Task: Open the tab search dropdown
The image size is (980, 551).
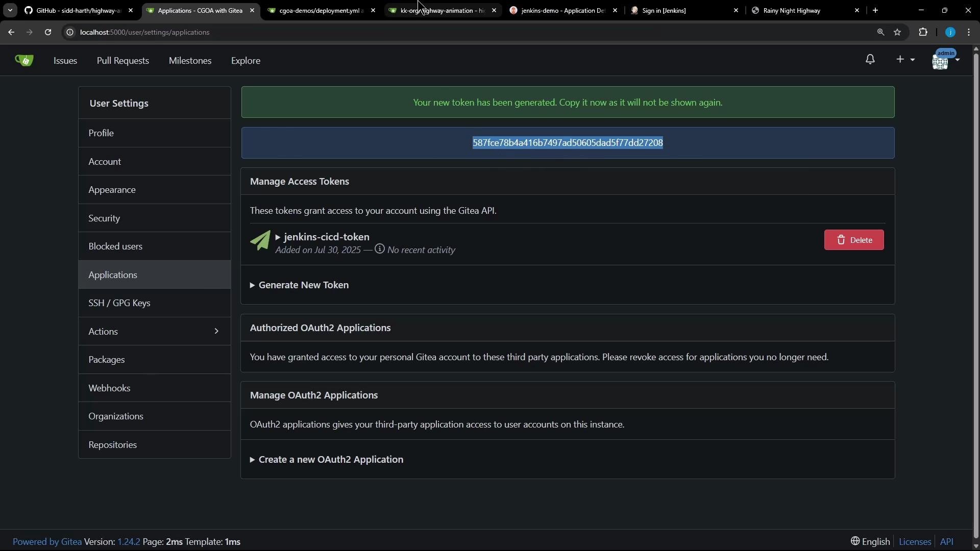Action: pyautogui.click(x=10, y=10)
